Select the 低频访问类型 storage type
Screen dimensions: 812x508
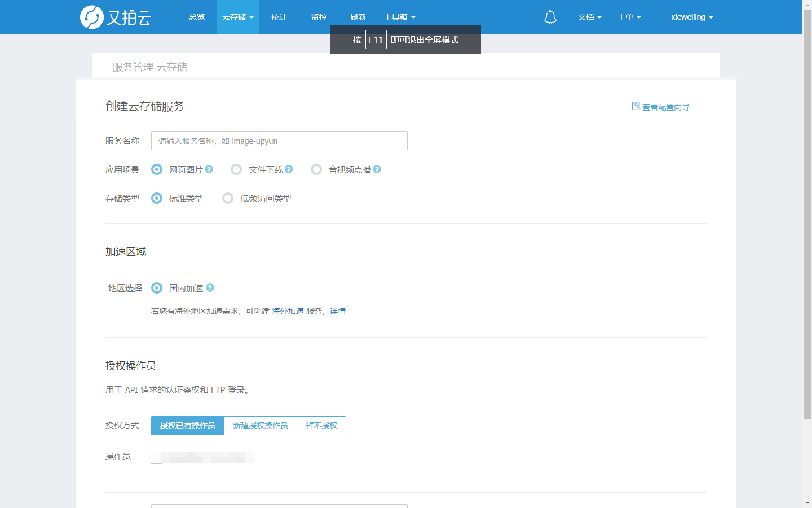pyautogui.click(x=227, y=198)
